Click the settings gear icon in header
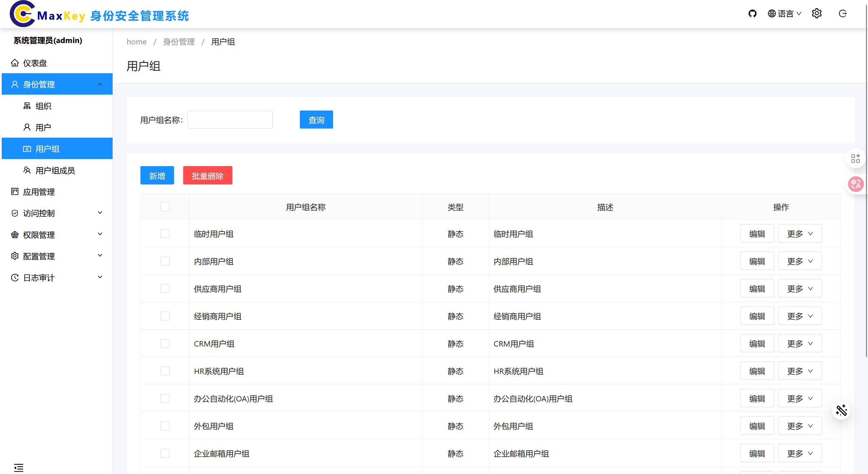This screenshot has height=474, width=868. point(816,14)
